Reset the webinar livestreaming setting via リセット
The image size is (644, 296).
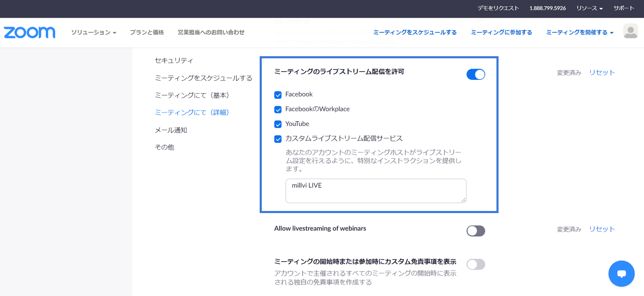tap(602, 229)
